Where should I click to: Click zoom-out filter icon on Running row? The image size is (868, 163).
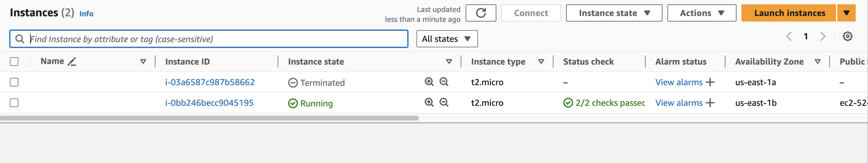coord(444,102)
